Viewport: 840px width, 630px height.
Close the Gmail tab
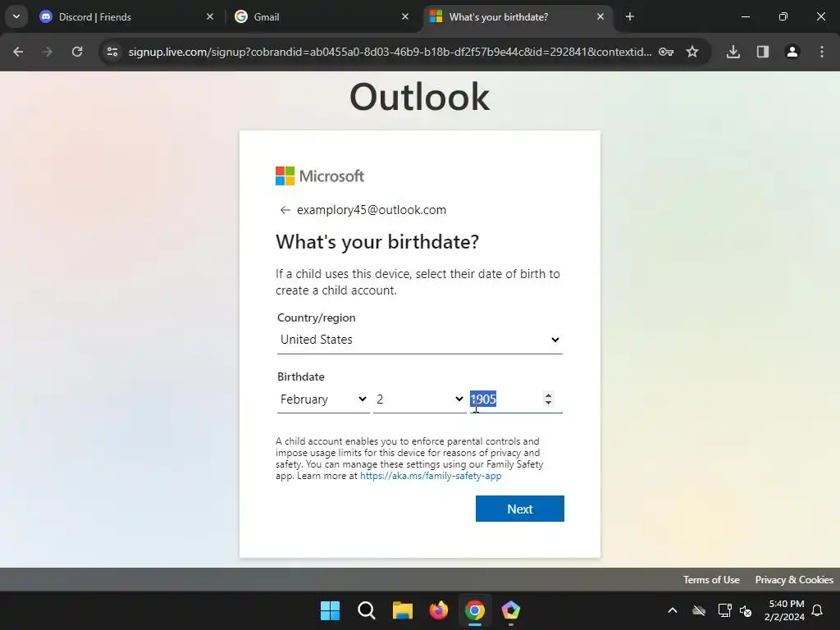point(405,16)
